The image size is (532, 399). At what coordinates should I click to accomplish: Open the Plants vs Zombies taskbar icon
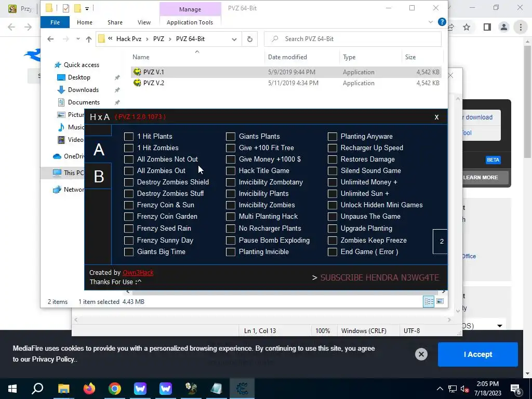pos(191,389)
